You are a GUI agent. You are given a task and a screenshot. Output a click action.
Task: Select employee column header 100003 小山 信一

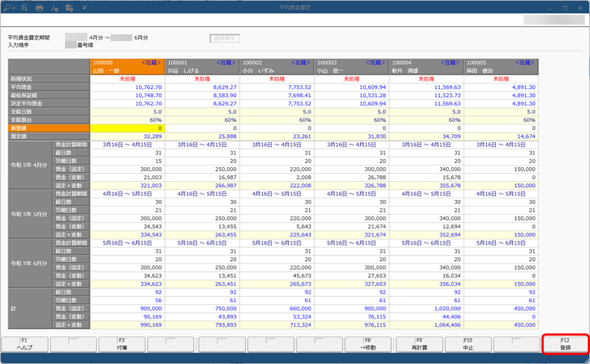pos(352,66)
